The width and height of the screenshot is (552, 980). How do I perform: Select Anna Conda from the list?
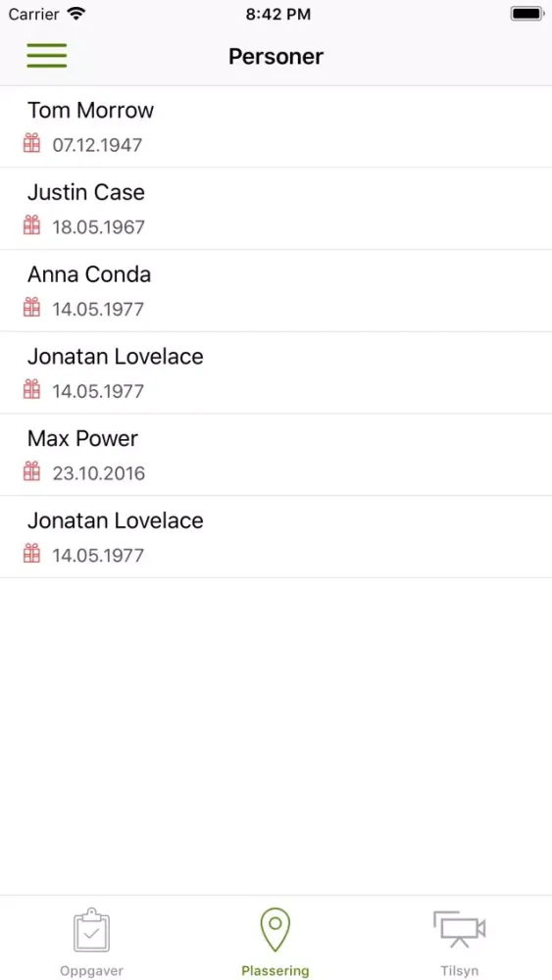(276, 291)
